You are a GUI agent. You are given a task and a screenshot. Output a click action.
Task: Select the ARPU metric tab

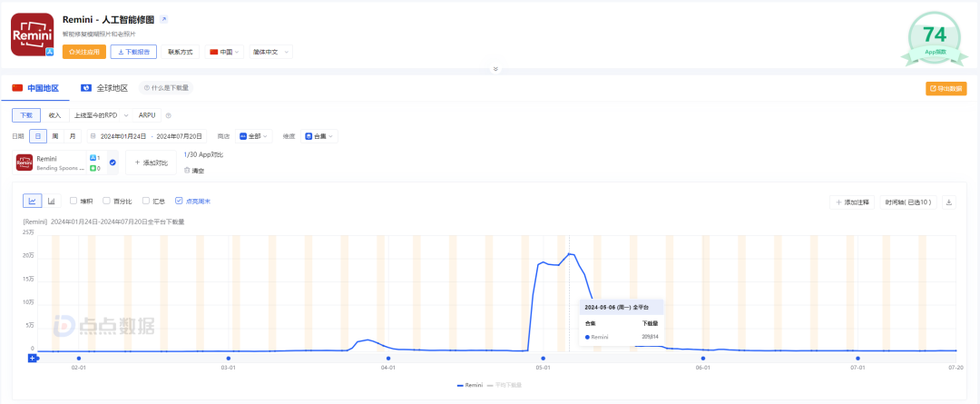(147, 115)
